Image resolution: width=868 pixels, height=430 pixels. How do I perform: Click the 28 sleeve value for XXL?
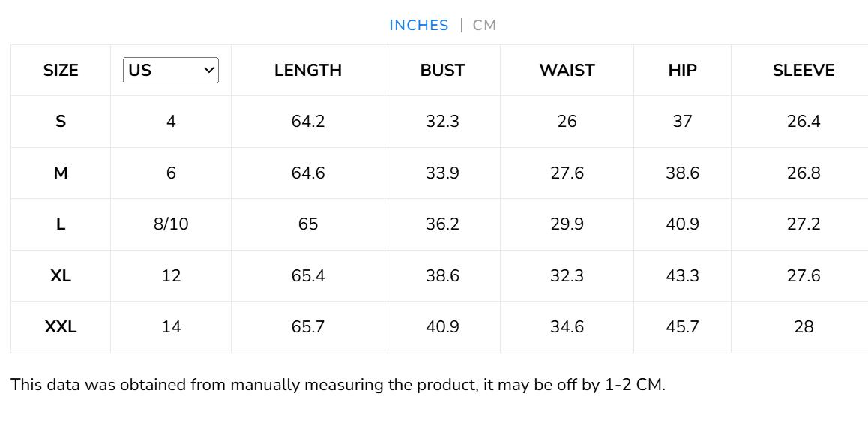[x=803, y=327]
